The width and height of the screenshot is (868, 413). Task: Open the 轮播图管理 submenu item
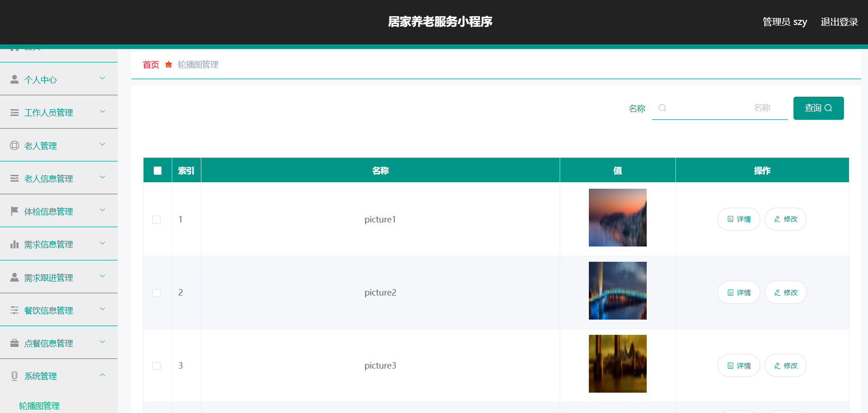[39, 406]
